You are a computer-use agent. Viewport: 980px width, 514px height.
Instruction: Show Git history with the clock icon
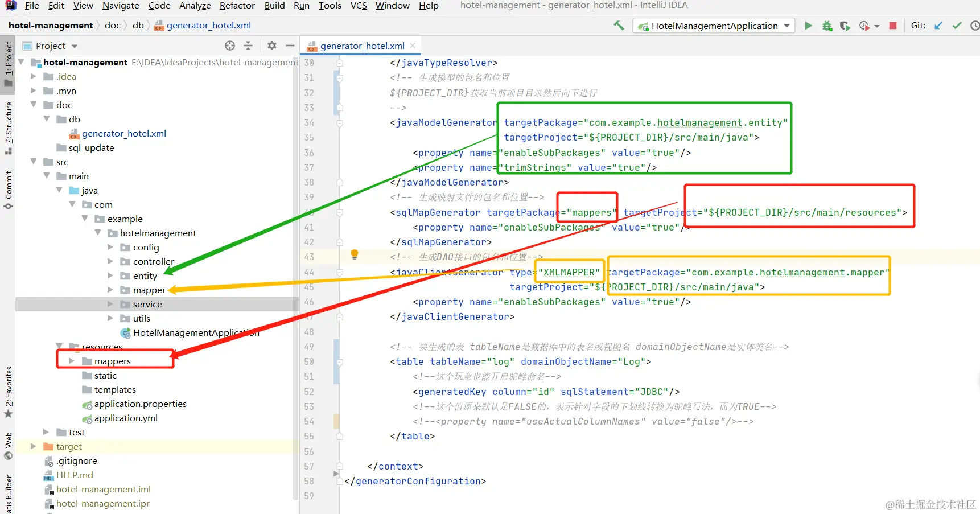coord(975,26)
